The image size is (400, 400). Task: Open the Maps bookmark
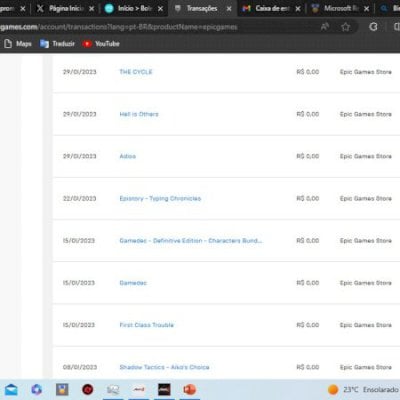coord(18,44)
